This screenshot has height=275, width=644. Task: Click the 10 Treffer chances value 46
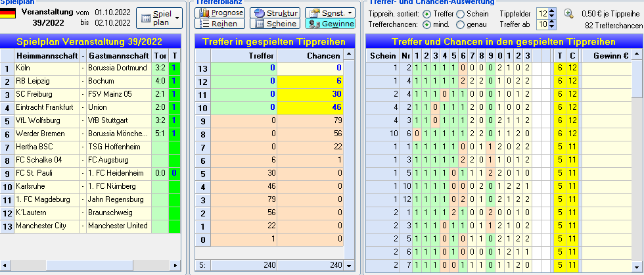310,107
